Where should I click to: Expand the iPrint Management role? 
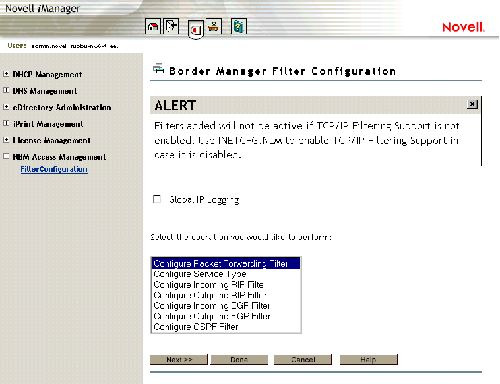click(x=6, y=124)
